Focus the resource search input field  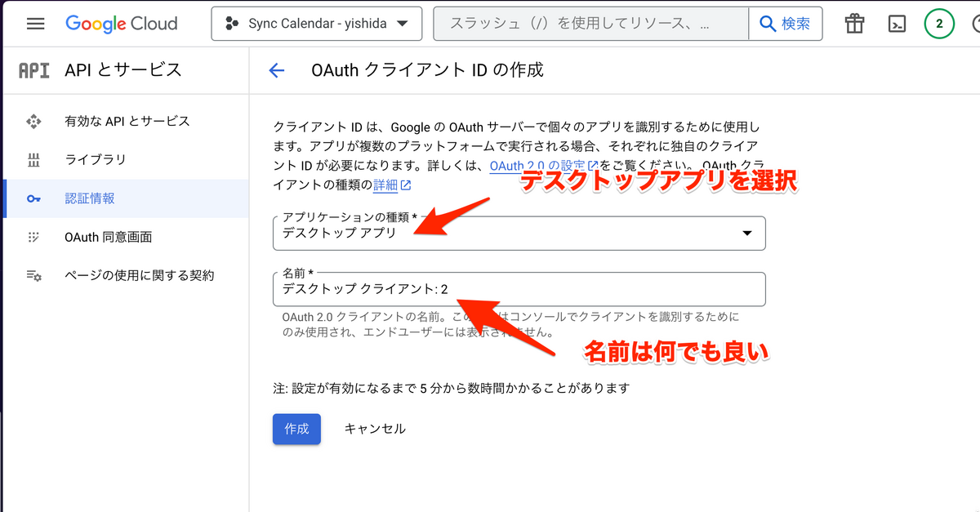(591, 24)
